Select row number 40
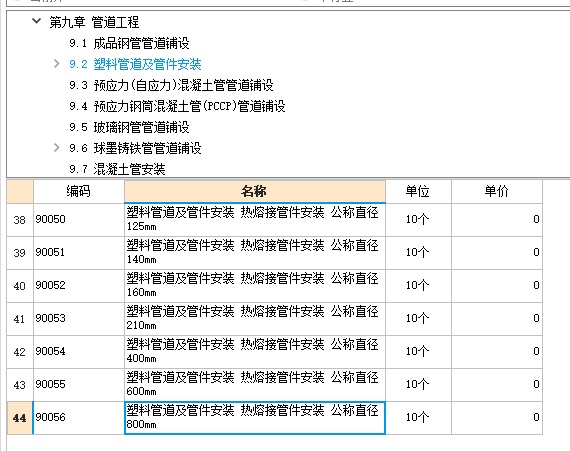 pos(20,286)
